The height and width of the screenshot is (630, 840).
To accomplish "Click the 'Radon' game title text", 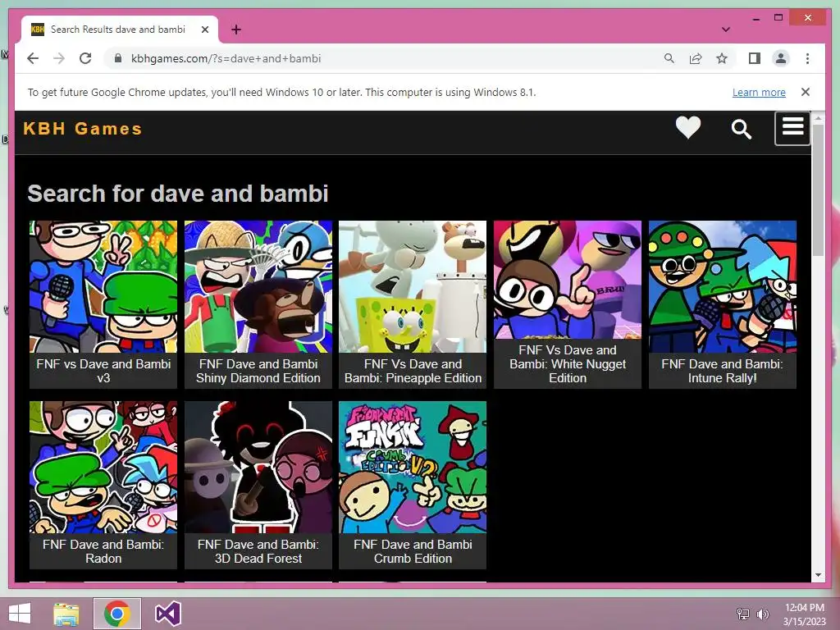I will (x=103, y=558).
